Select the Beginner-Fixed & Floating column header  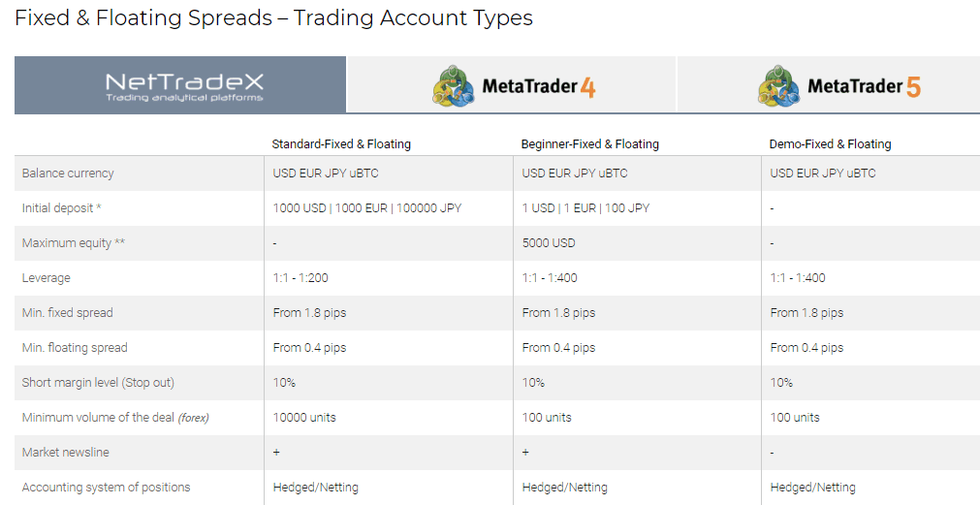coord(590,143)
